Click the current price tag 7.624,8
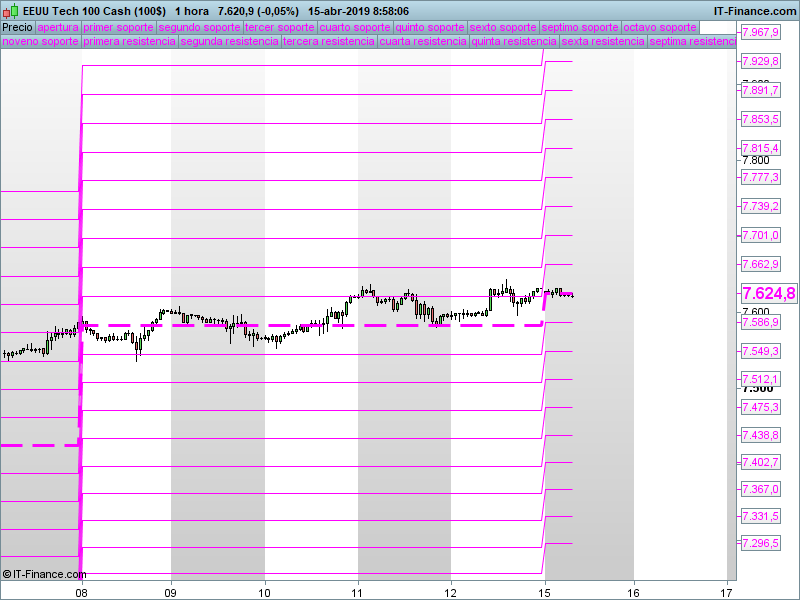Screen dimensions: 800x600 point(769,293)
